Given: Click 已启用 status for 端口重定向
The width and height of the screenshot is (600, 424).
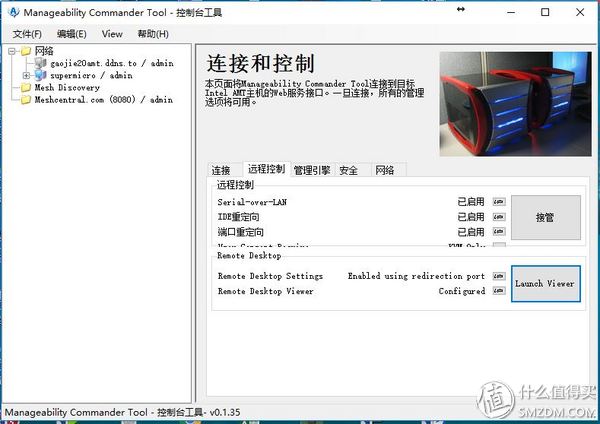Looking at the screenshot, I should click(x=471, y=232).
